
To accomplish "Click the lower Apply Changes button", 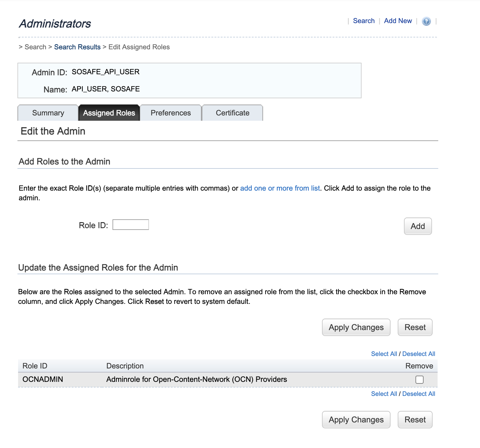I will (x=356, y=420).
